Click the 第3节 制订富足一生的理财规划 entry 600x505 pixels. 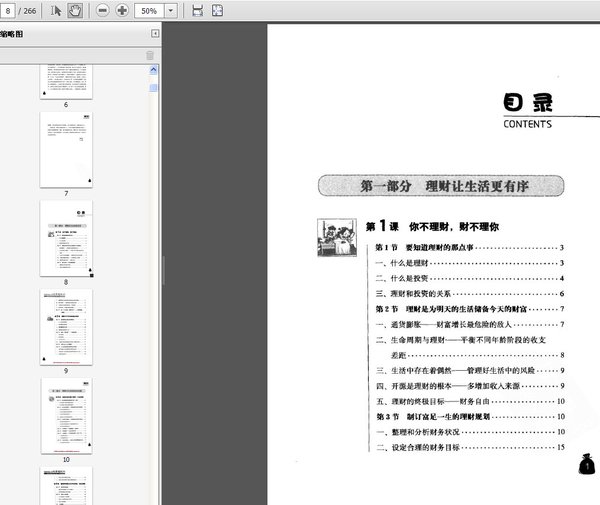[x=470, y=417]
